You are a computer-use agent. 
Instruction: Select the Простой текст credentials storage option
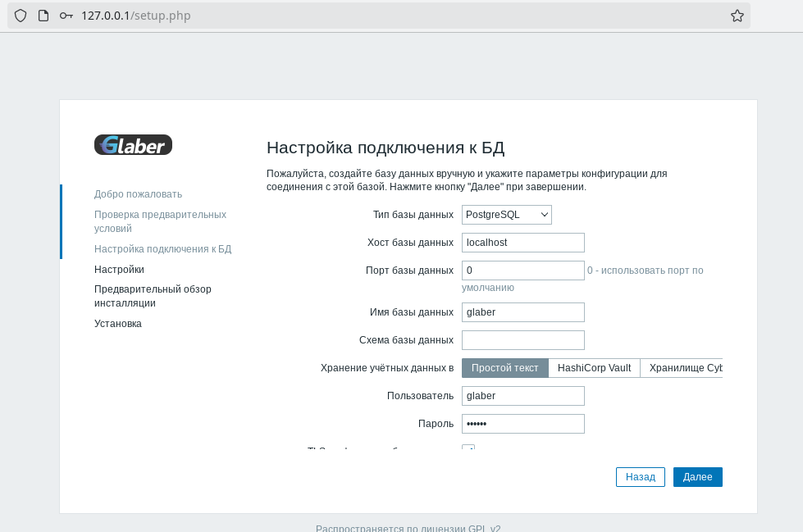(504, 368)
